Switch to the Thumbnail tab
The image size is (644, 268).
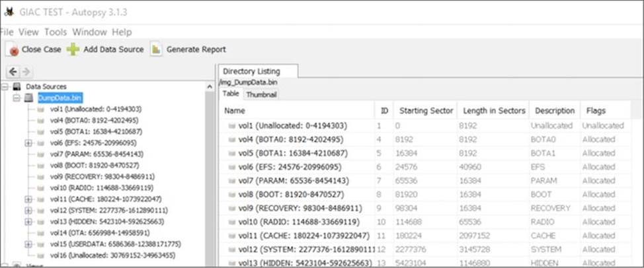click(x=261, y=94)
